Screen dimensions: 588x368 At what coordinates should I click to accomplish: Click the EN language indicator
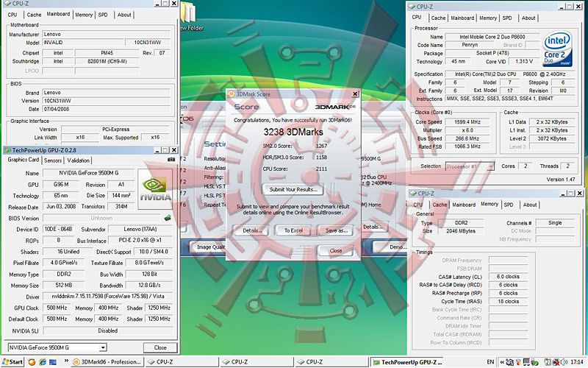[x=490, y=362]
